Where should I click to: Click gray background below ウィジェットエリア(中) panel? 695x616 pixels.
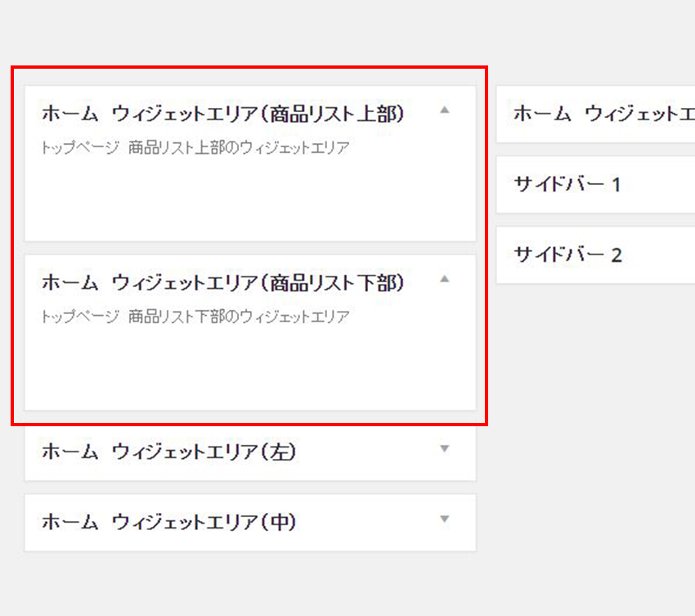tap(249, 582)
